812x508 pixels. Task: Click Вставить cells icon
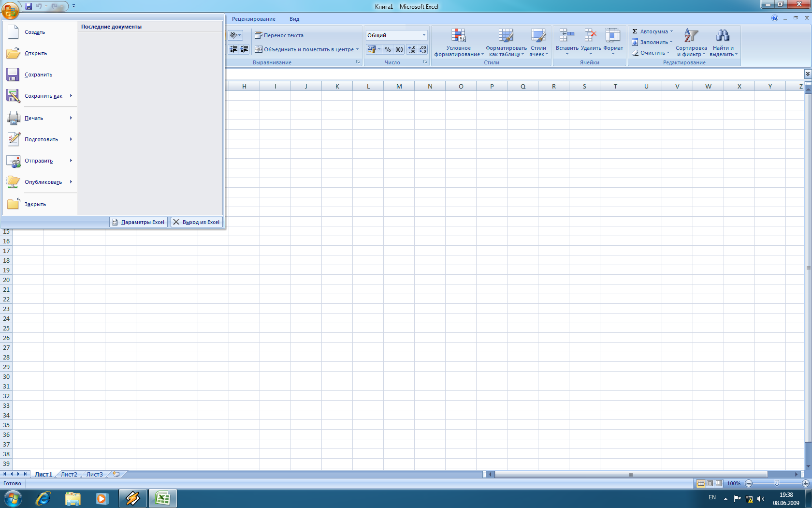(x=567, y=35)
